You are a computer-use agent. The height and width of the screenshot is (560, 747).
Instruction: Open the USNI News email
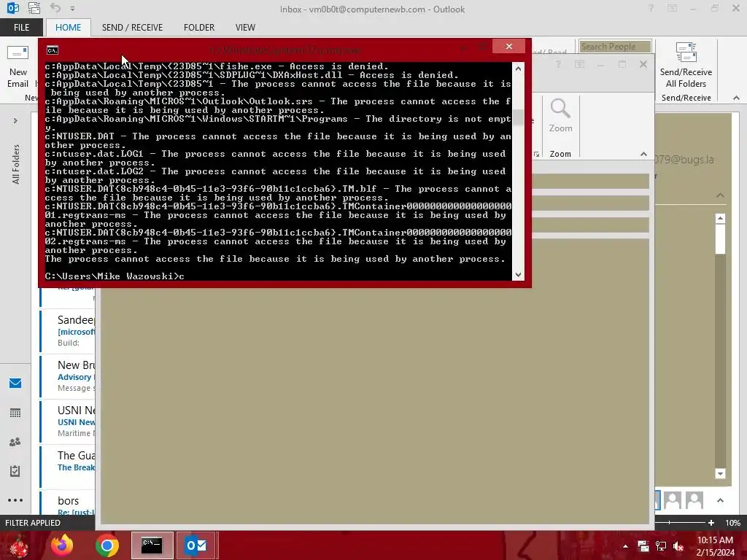pos(68,421)
